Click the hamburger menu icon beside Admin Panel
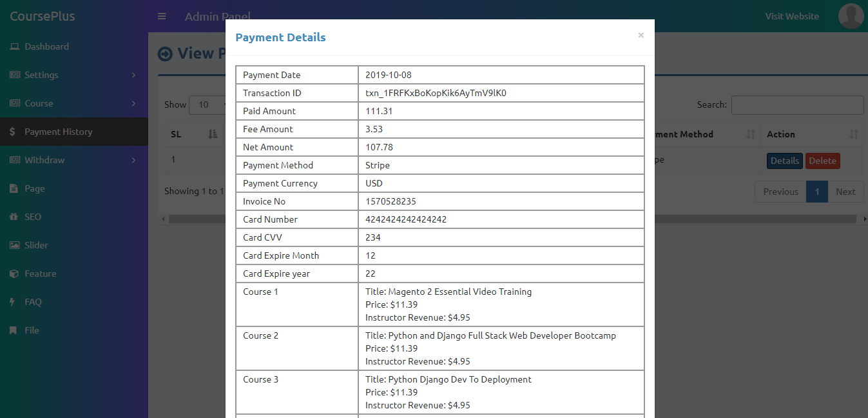This screenshot has height=418, width=868. point(161,16)
